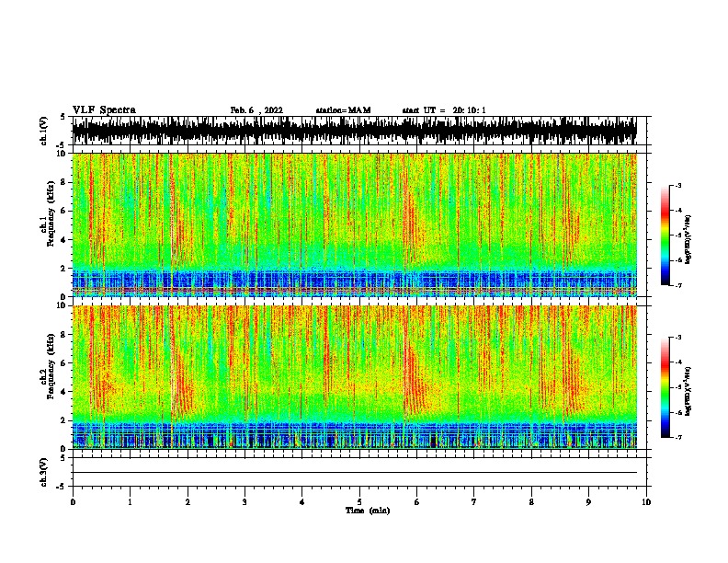
Task: Click the '-7' label on ch.2 color bar
Action: tap(677, 438)
